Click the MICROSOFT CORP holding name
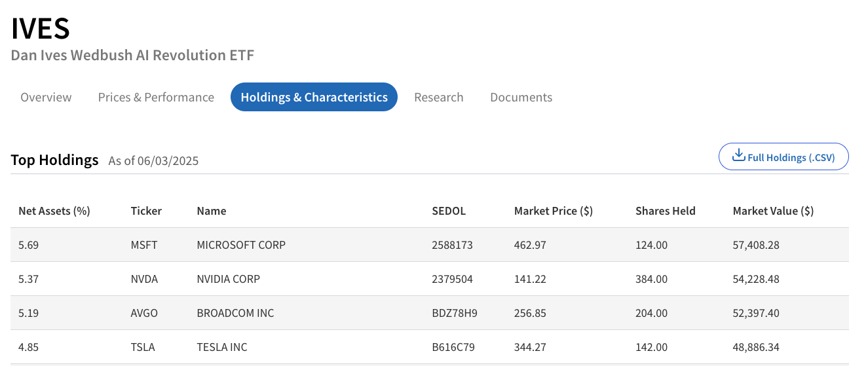The width and height of the screenshot is (868, 366). point(241,245)
